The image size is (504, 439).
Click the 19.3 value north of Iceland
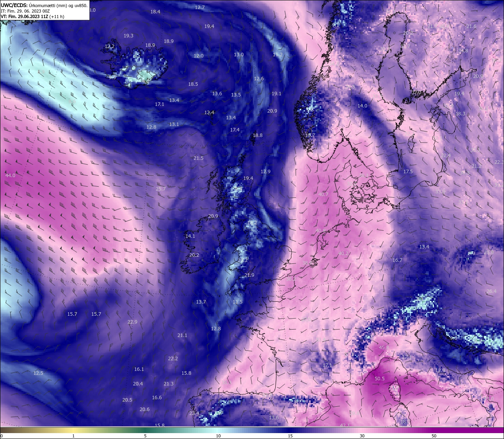(x=128, y=36)
